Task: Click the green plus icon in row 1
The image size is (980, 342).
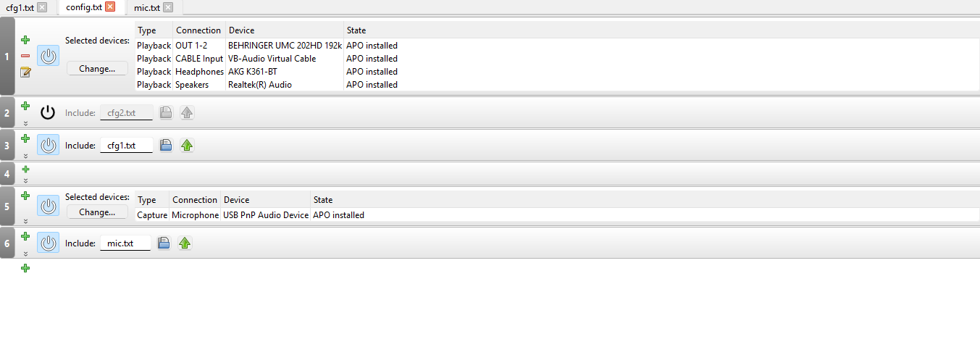Action: pyautogui.click(x=25, y=40)
